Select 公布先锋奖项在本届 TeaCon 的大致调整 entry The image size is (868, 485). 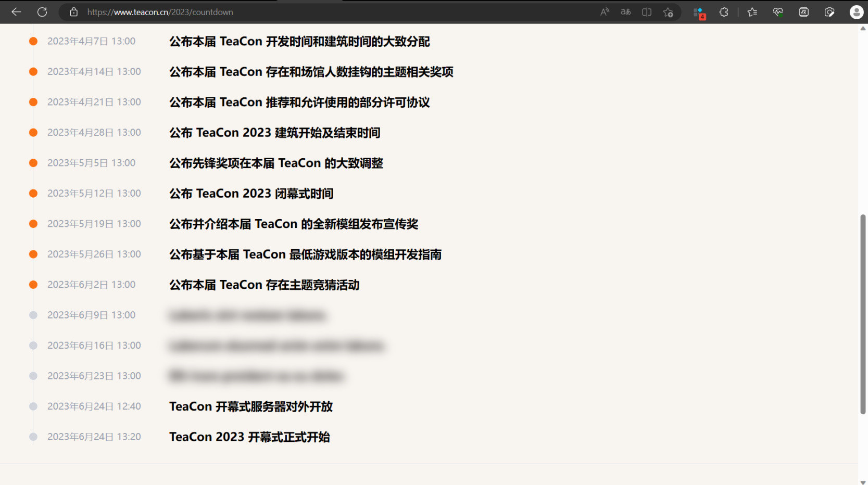pos(276,163)
